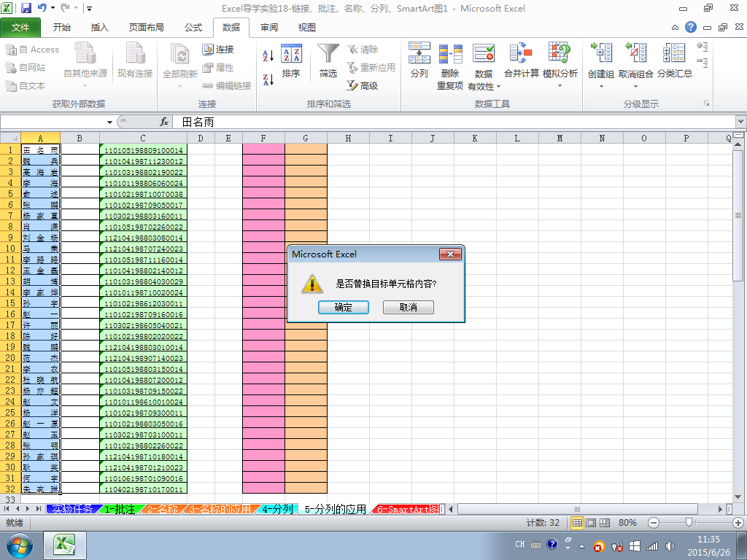The image size is (747, 560).
Task: Switch to Page Layout view in status bar
Action: 591,523
